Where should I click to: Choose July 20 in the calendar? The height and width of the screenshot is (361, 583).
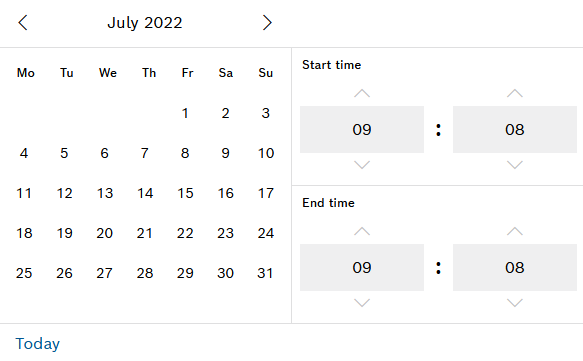(104, 233)
